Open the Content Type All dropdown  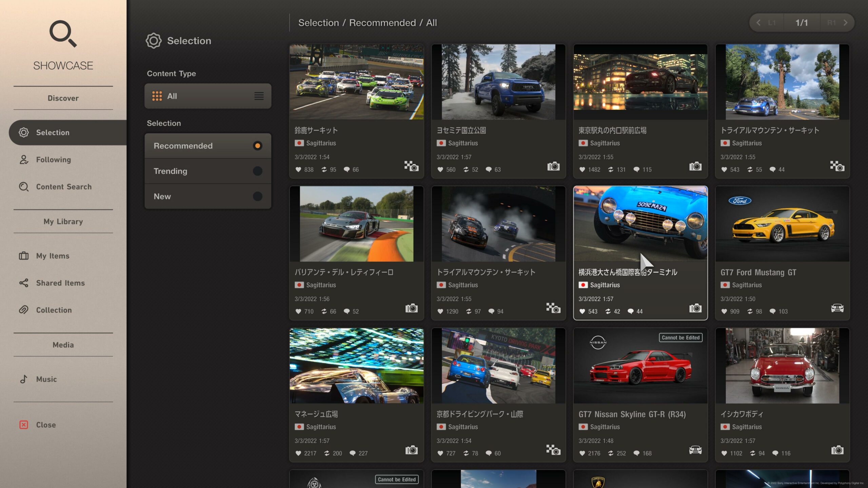[208, 96]
